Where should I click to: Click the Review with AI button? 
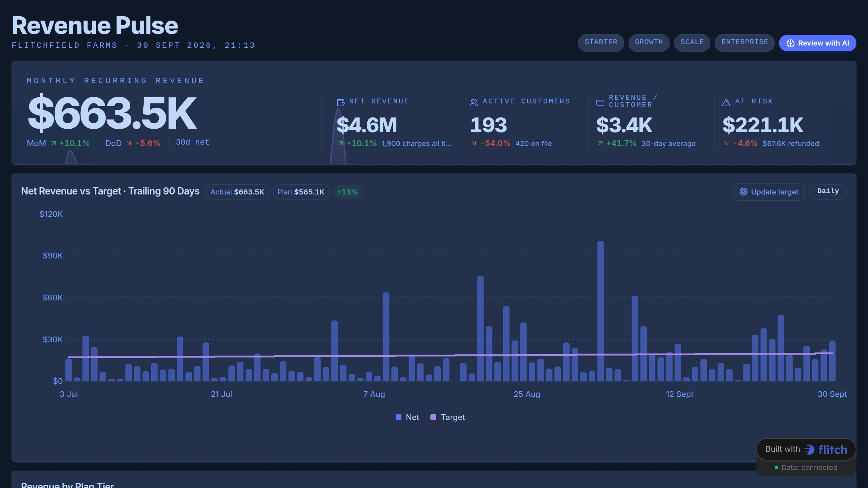tap(817, 43)
